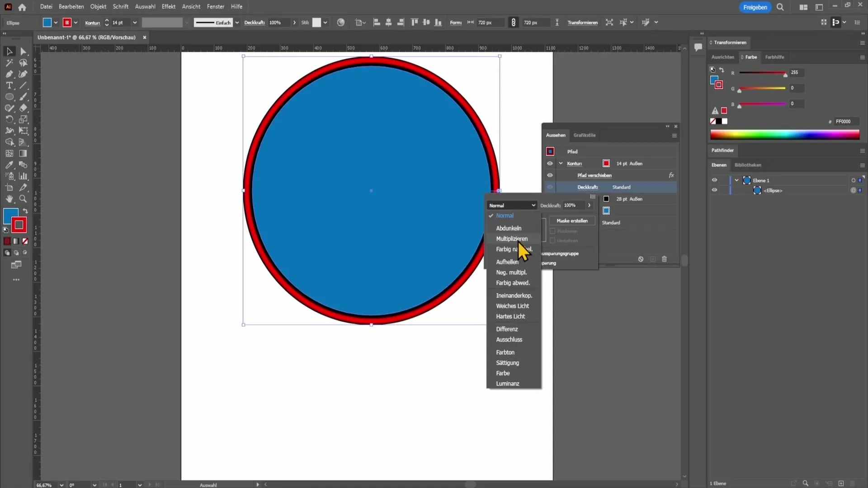Select the Eyedropper tool
Screen dimensions: 868x488
click(9, 165)
